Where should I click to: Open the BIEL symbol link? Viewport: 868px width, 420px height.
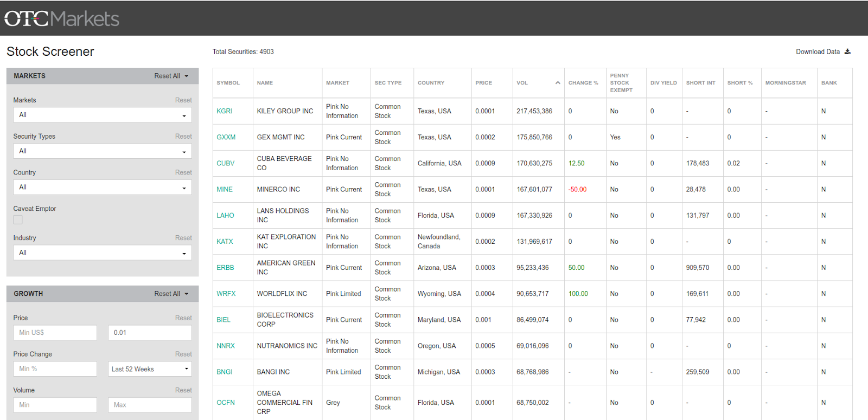pyautogui.click(x=224, y=320)
